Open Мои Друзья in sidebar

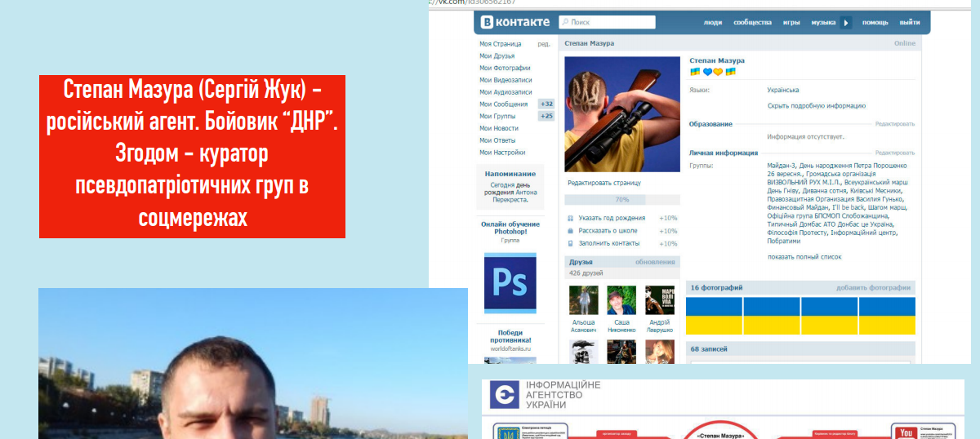click(x=497, y=56)
